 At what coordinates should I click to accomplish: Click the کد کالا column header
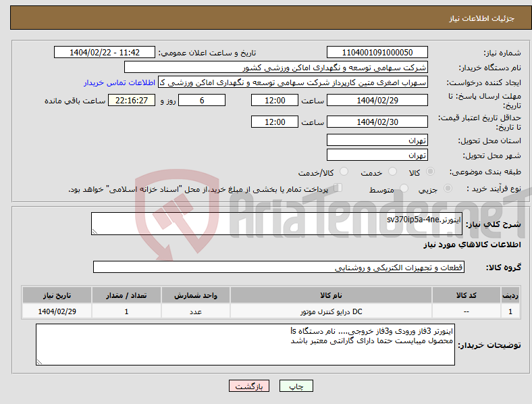click(467, 295)
